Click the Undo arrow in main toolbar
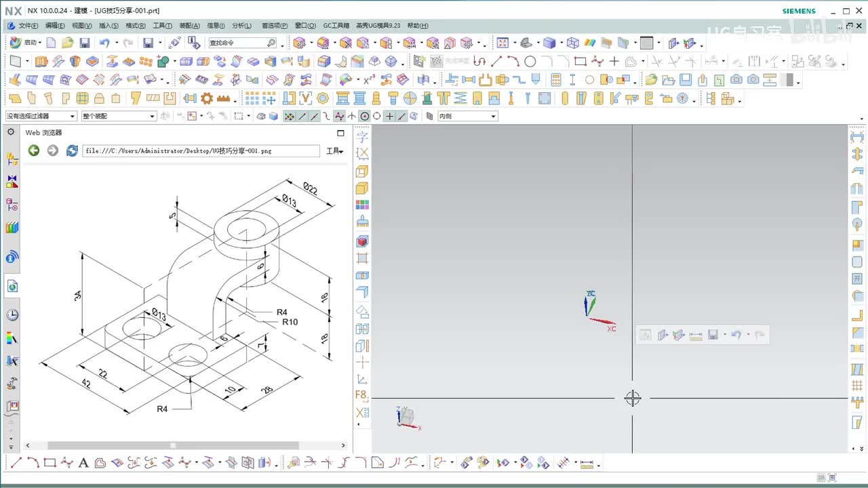 (104, 43)
